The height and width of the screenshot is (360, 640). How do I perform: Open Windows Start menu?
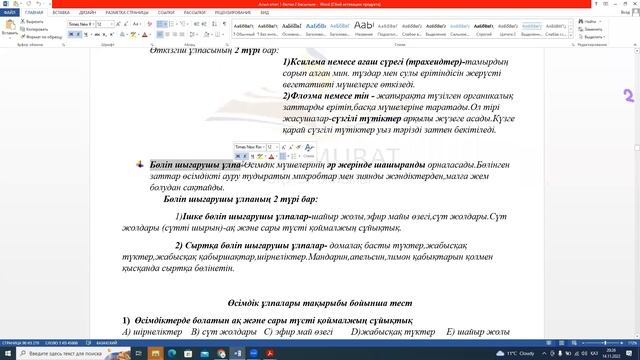click(7, 353)
